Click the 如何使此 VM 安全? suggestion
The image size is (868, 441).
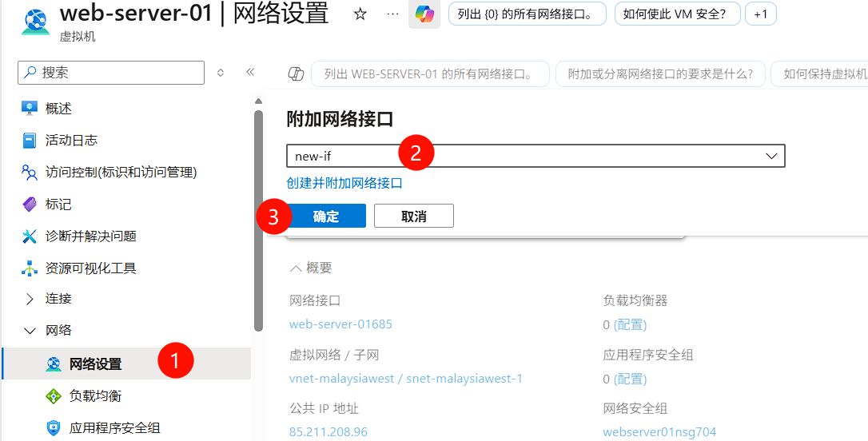tap(678, 14)
